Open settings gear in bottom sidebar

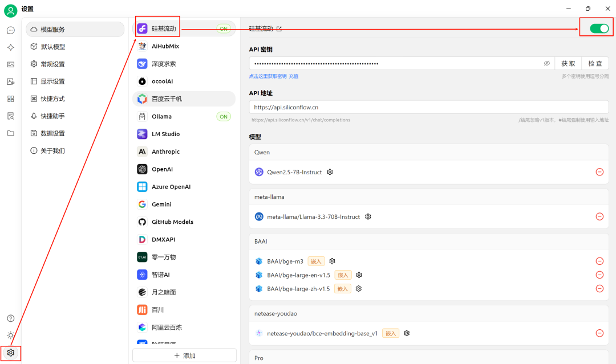point(11,353)
